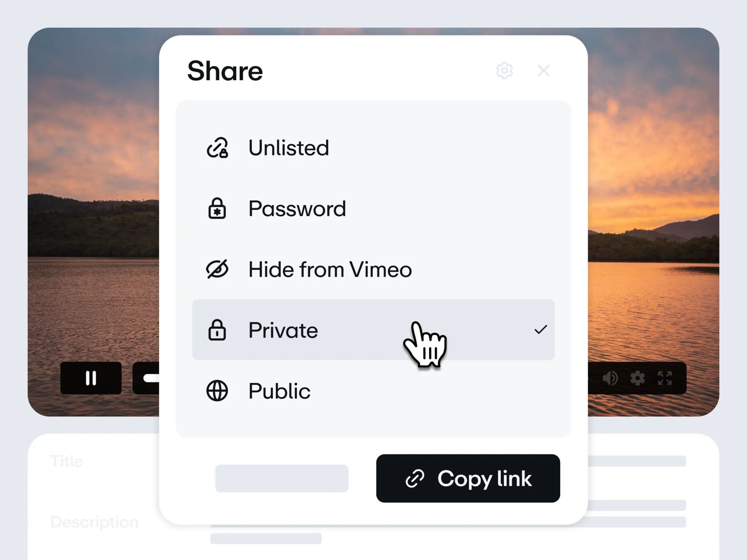Click the Password padlock icon
Viewport: 747px width, 560px height.
(217, 208)
